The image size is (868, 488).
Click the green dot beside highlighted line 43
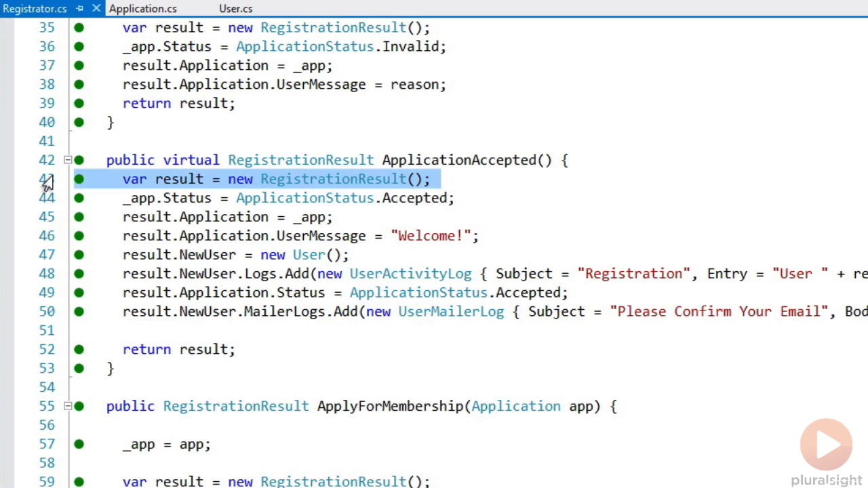point(79,179)
